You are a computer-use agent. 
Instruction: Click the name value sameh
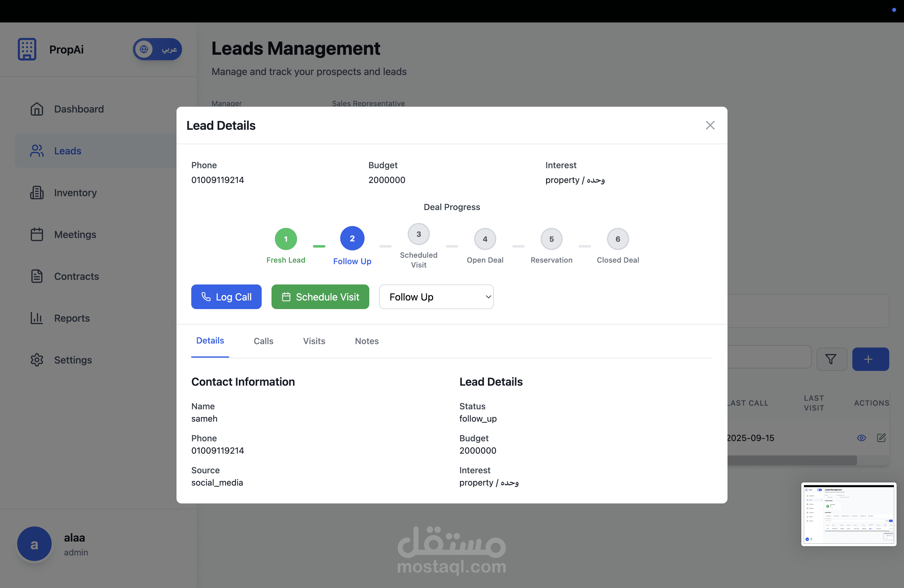point(204,419)
